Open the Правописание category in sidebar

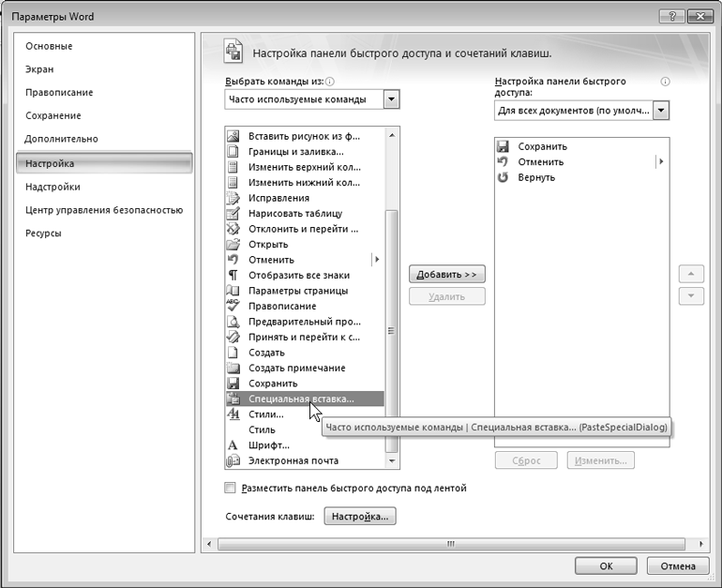click(x=59, y=92)
